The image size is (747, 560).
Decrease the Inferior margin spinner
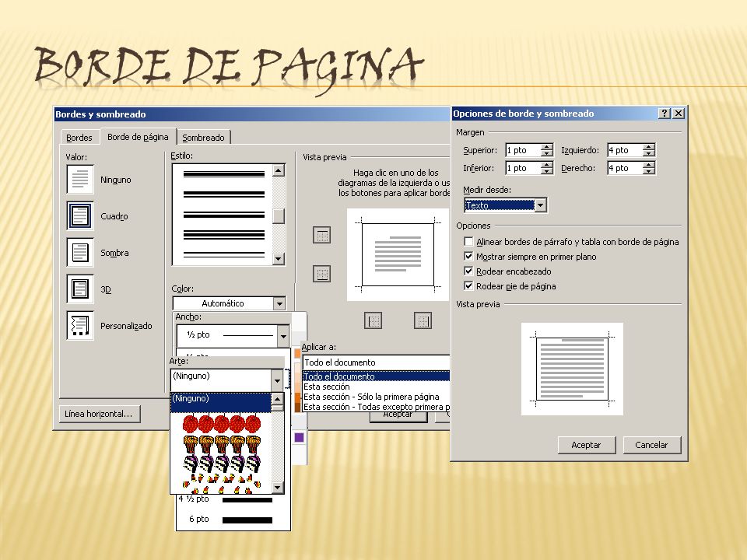click(x=547, y=171)
